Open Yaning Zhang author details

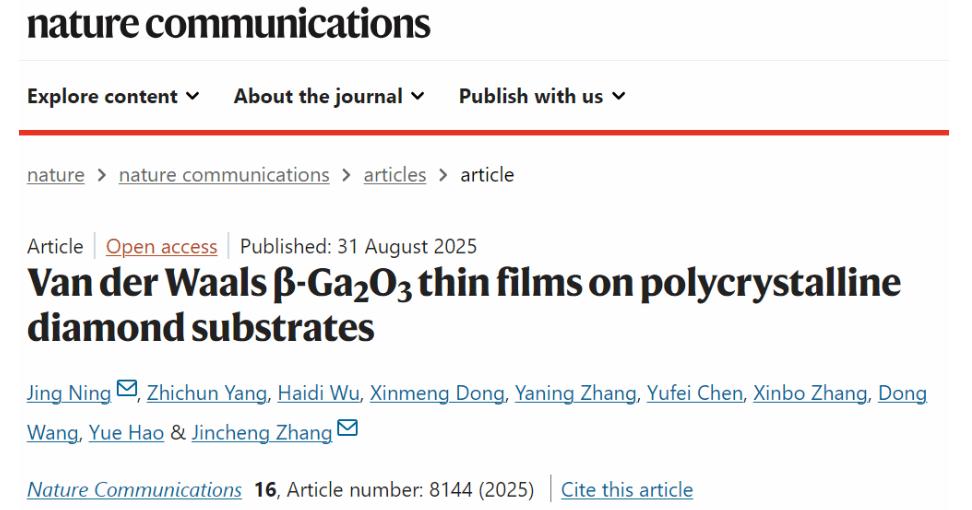coord(575,394)
